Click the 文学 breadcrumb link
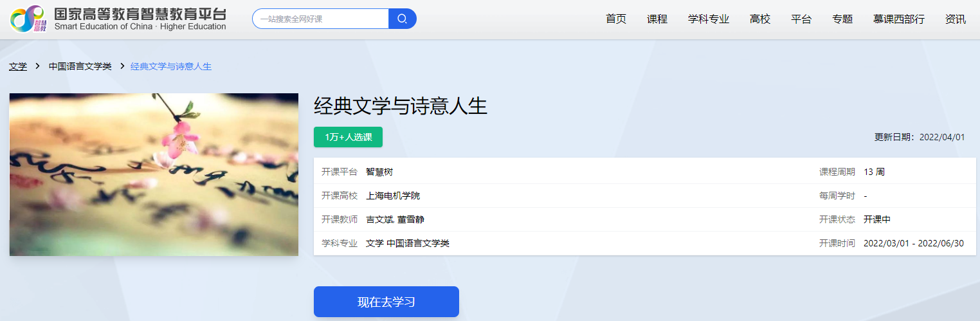 tap(18, 66)
